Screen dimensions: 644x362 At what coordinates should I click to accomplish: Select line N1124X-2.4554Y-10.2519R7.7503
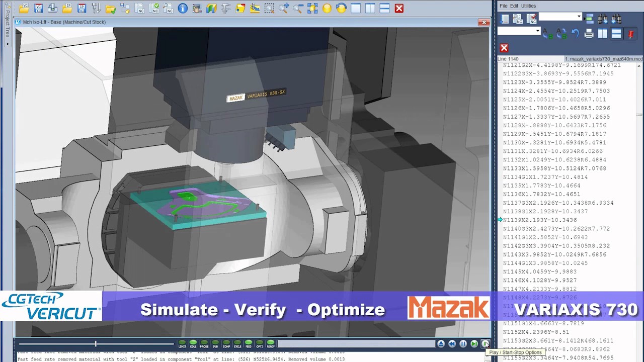(x=556, y=91)
